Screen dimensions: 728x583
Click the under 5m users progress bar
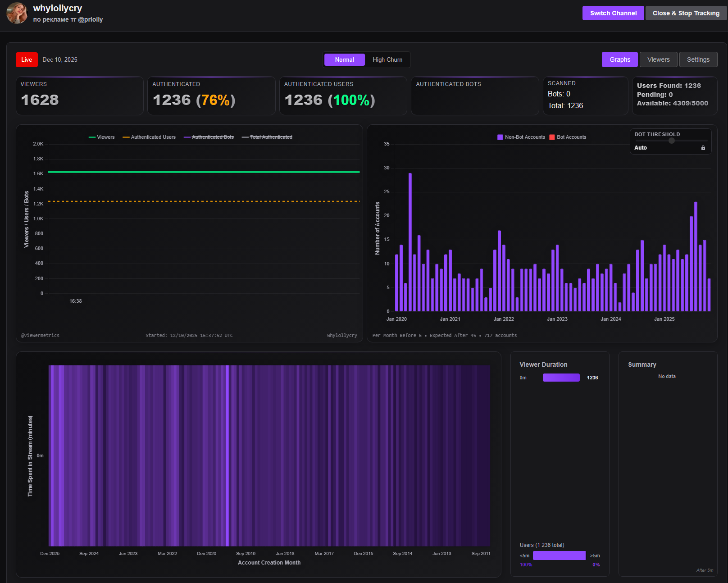point(559,556)
